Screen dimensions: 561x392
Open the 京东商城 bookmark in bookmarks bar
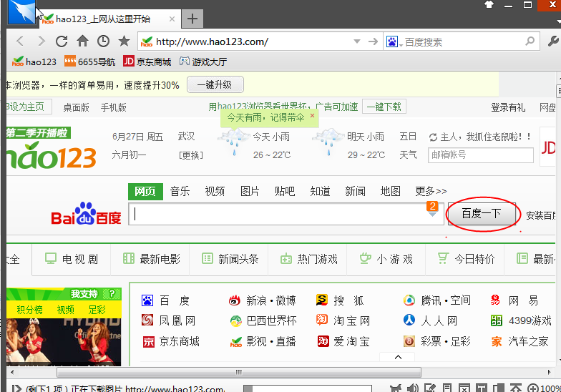pos(147,62)
